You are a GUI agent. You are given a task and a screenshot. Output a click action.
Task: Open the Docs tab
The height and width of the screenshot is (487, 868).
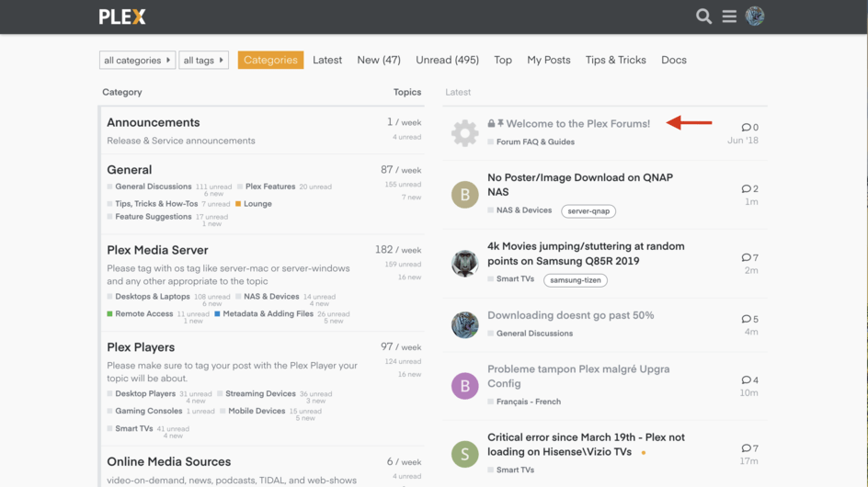(674, 60)
